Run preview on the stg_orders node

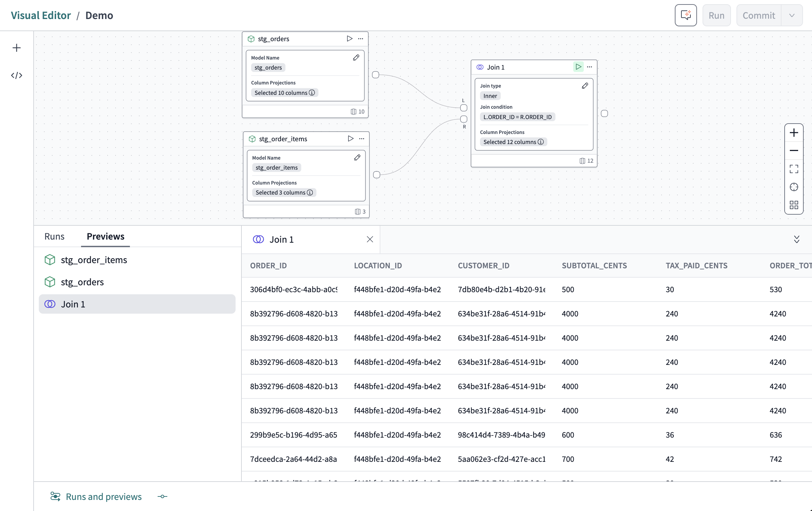point(349,38)
